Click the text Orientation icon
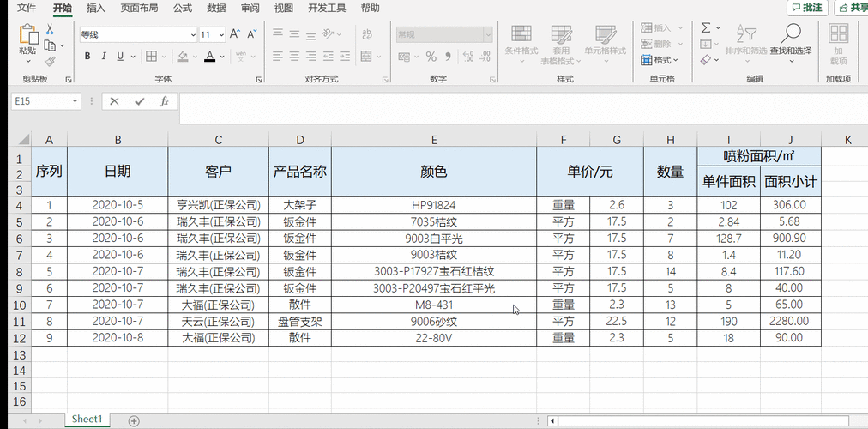Viewport: 868px width, 429px height. point(329,33)
